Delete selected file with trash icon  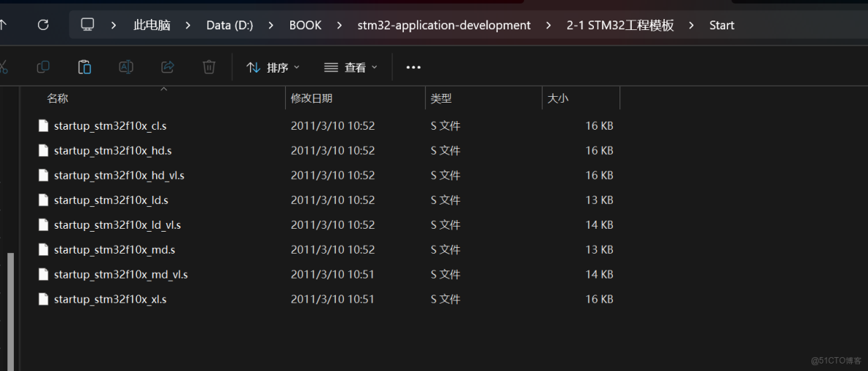(x=209, y=67)
